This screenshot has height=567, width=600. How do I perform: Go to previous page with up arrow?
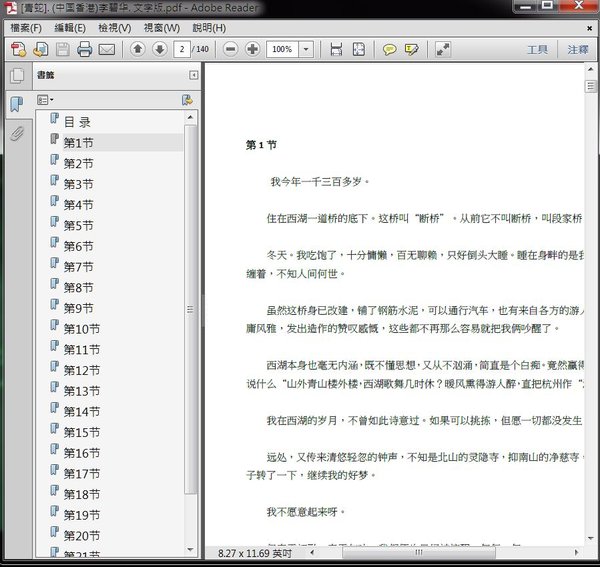pyautogui.click(x=137, y=49)
